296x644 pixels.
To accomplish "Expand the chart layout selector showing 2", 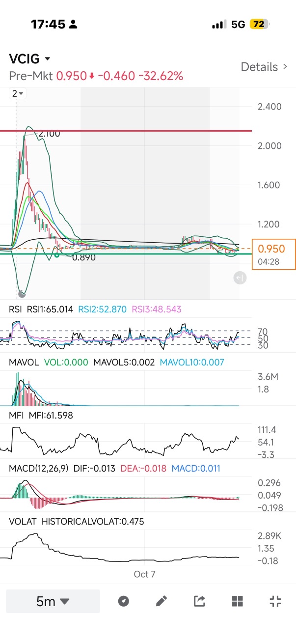I will tap(18, 93).
